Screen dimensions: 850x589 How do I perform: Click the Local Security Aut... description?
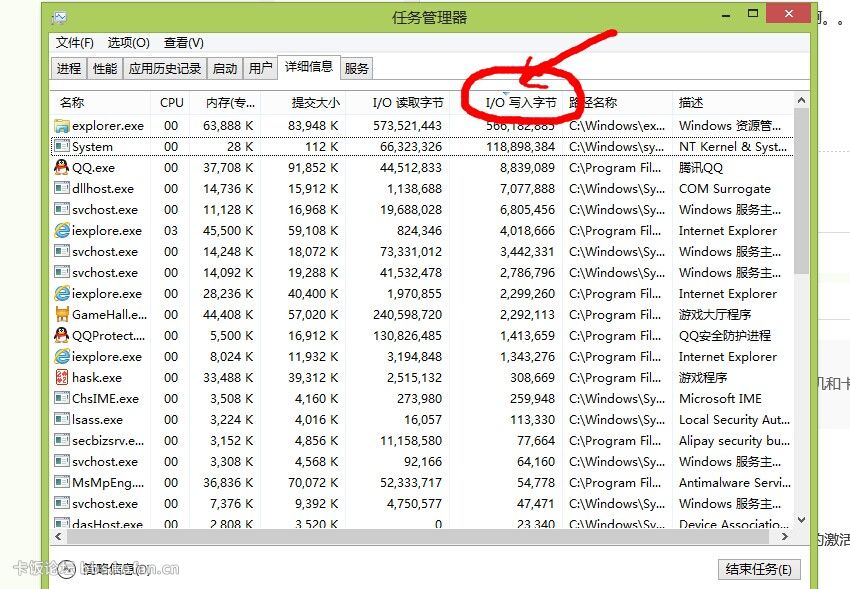point(734,420)
